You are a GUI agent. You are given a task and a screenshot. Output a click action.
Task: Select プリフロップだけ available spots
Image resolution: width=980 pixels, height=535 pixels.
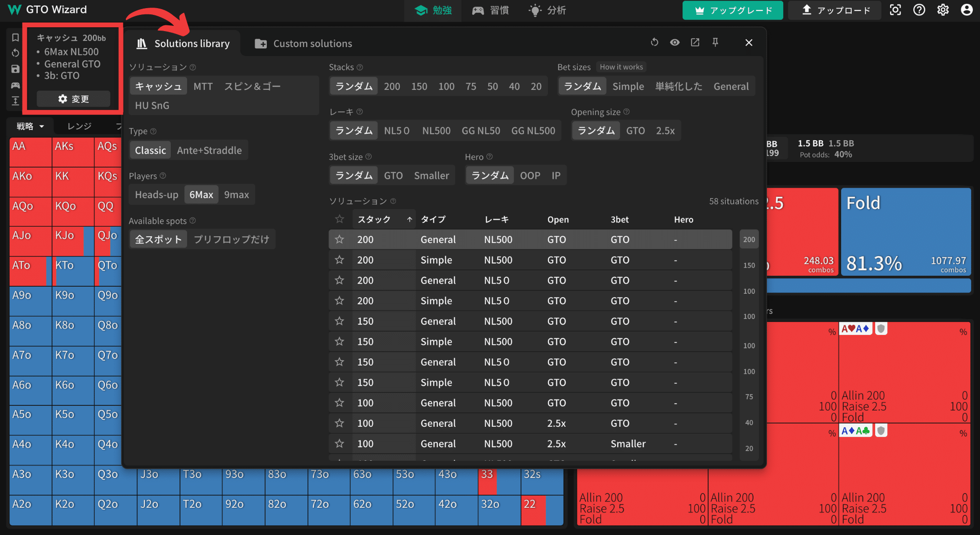click(231, 239)
